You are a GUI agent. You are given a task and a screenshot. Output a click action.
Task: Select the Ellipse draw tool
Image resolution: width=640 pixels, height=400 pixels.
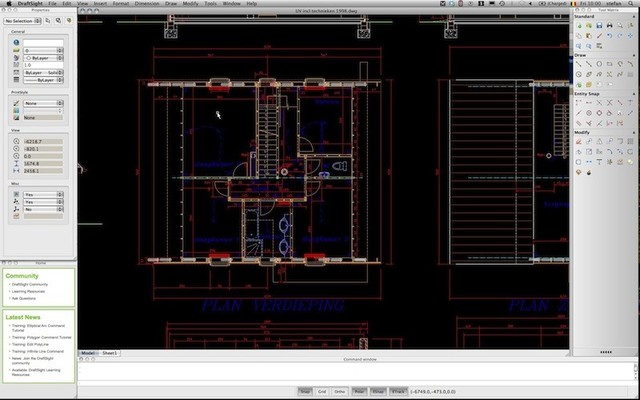(x=589, y=74)
